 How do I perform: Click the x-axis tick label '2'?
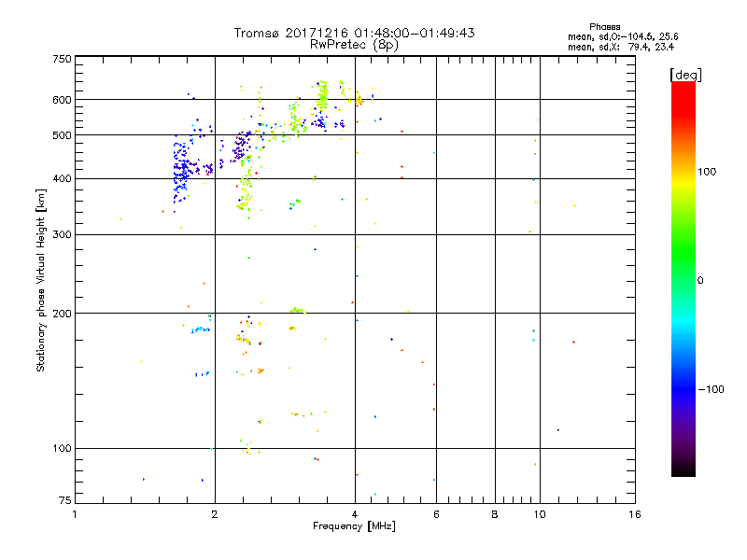215,514
